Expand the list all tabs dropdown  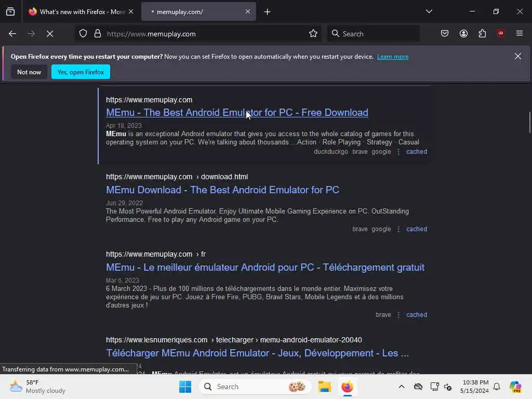tap(429, 11)
